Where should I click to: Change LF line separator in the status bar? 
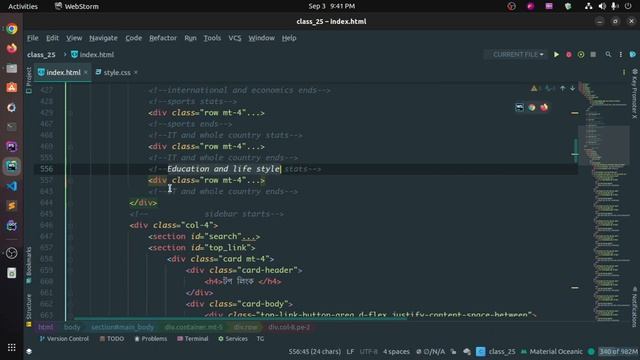pos(350,351)
